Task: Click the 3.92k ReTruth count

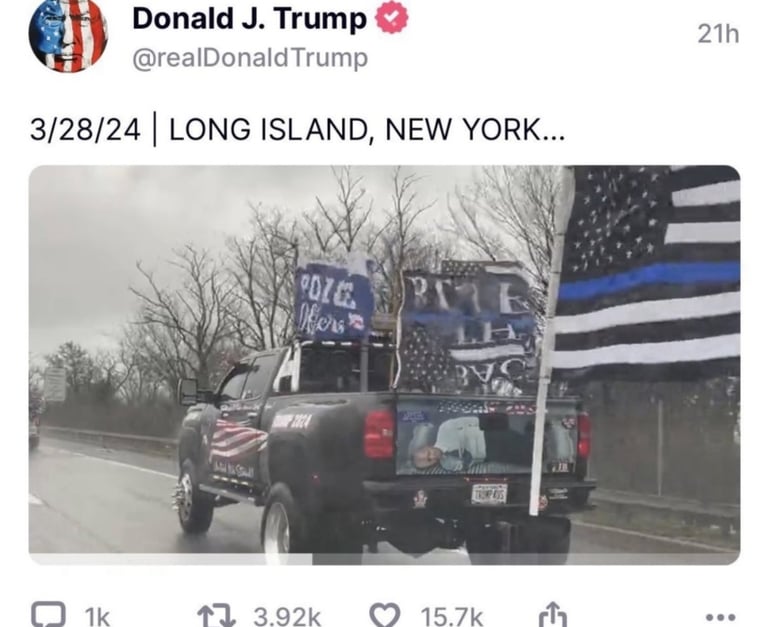Action: click(287, 617)
